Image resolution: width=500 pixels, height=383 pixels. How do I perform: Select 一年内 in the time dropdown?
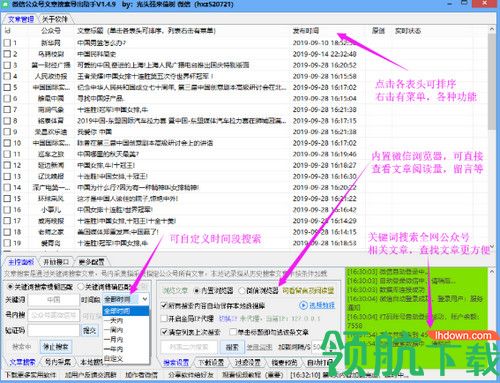coord(126,349)
